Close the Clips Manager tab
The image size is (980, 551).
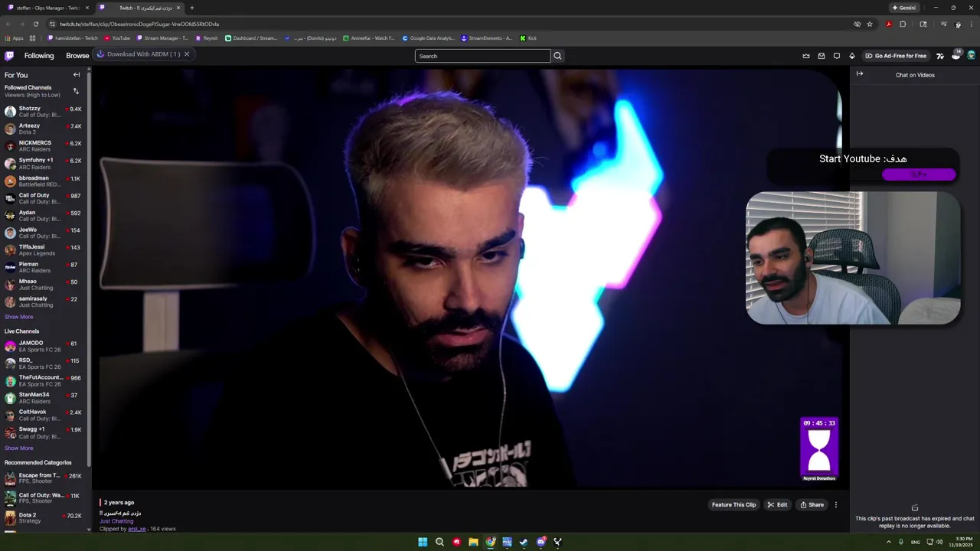pyautogui.click(x=87, y=8)
